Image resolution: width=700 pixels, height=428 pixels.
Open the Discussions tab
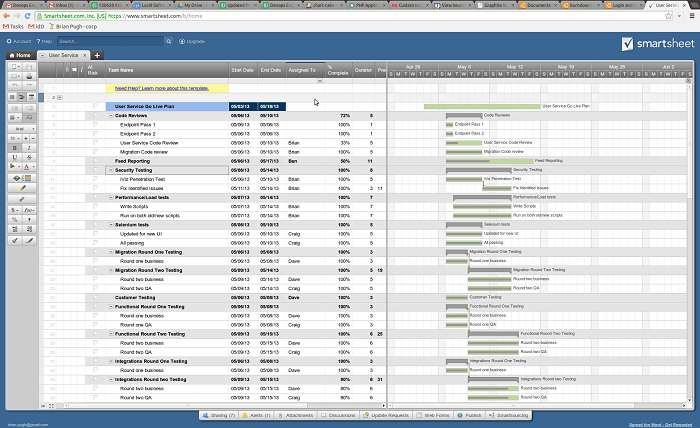[338, 415]
